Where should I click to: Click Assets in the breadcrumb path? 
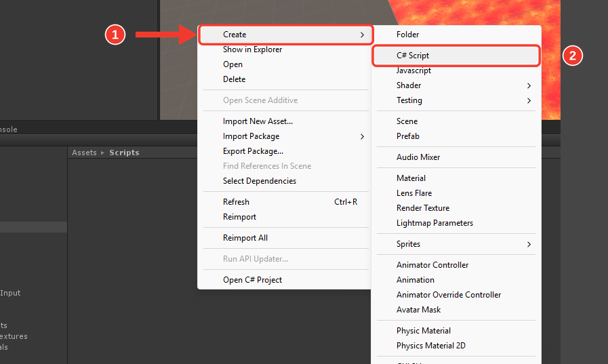click(x=84, y=153)
